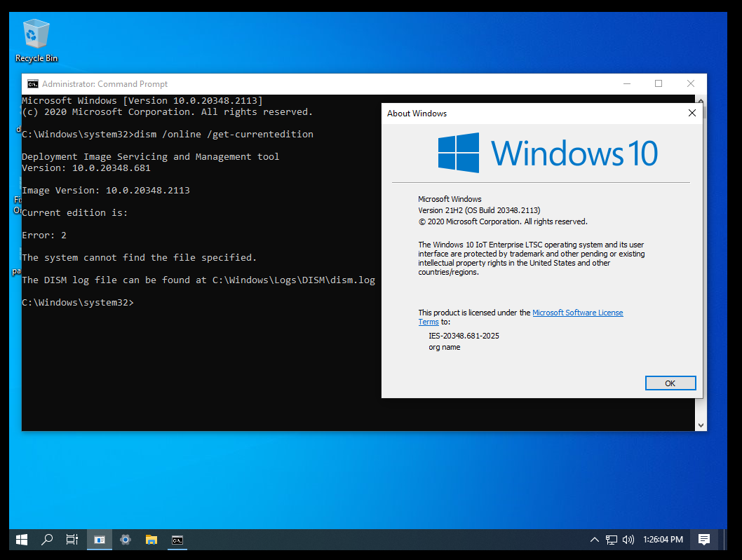Maximize the Command Prompt window
This screenshot has height=560, width=742.
(659, 83)
